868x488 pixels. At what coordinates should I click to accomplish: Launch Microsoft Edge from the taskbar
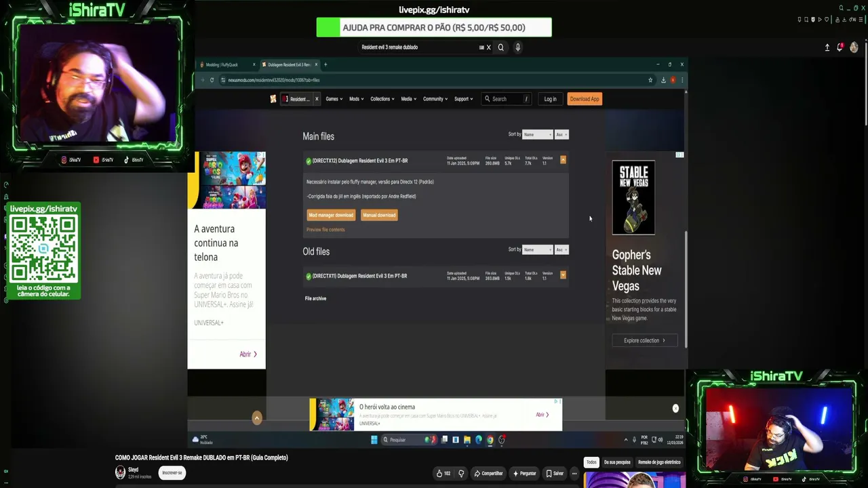[478, 440]
